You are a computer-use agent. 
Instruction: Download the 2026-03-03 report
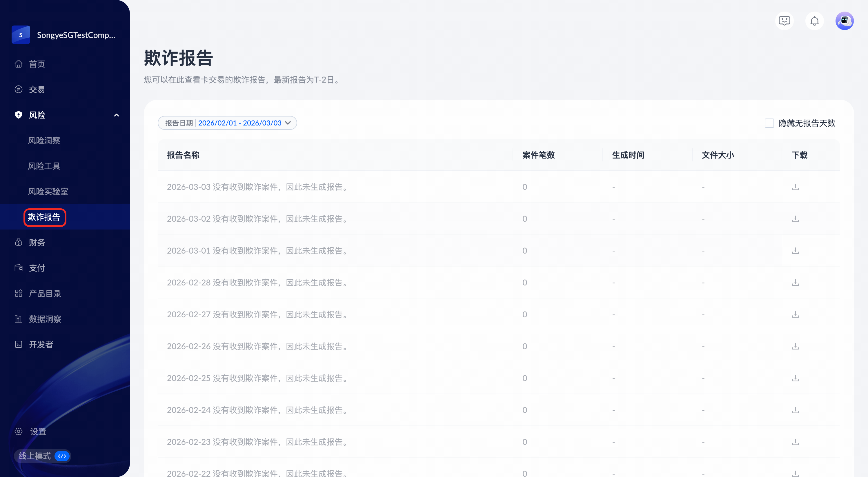pos(795,187)
